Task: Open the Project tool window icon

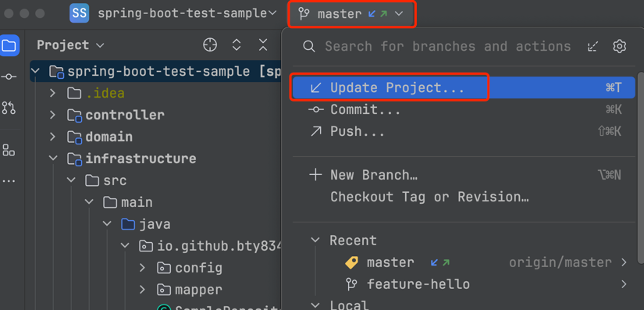Action: 9,45
